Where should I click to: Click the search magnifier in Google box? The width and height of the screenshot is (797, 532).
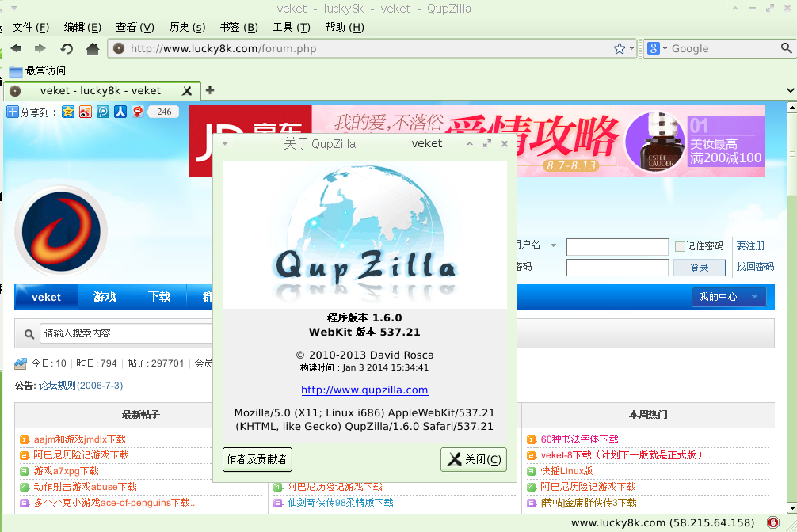click(x=786, y=48)
